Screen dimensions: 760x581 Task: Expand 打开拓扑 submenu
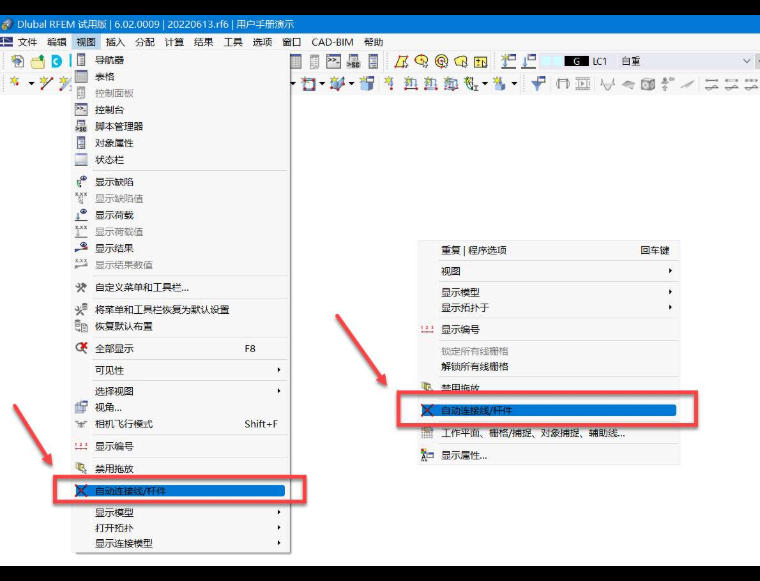[x=181, y=528]
